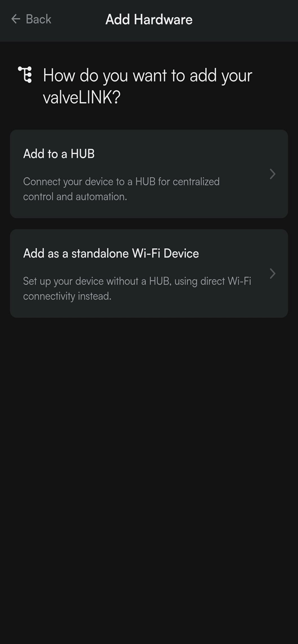Screen dimensions: 298x644
Task: Select the Add to a HUB option
Action: (x=149, y=174)
